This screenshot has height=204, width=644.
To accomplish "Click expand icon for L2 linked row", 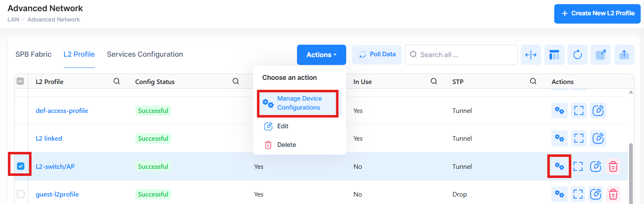I will 578,138.
